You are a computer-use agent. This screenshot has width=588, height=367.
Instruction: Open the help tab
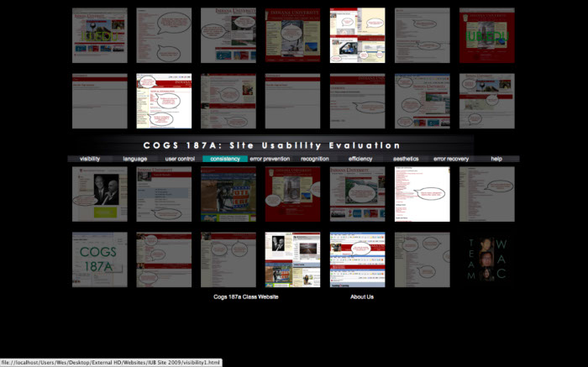pos(496,159)
